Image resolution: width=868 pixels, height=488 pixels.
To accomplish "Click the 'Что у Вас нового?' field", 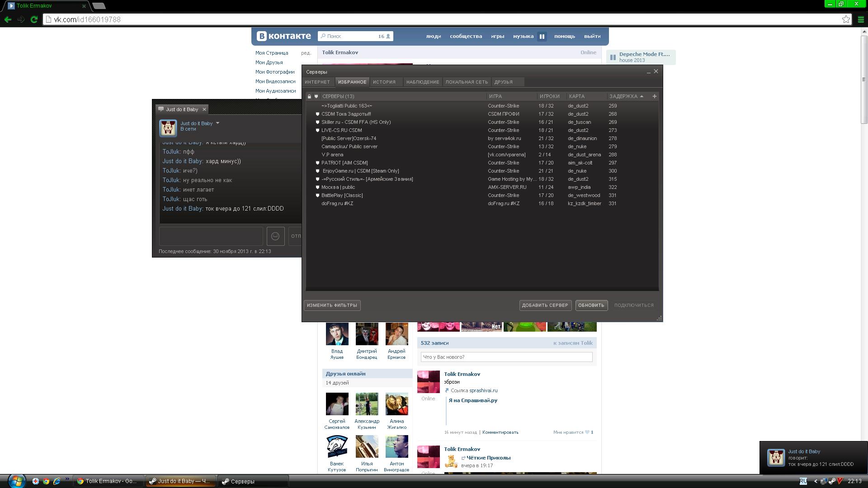I will [x=506, y=357].
